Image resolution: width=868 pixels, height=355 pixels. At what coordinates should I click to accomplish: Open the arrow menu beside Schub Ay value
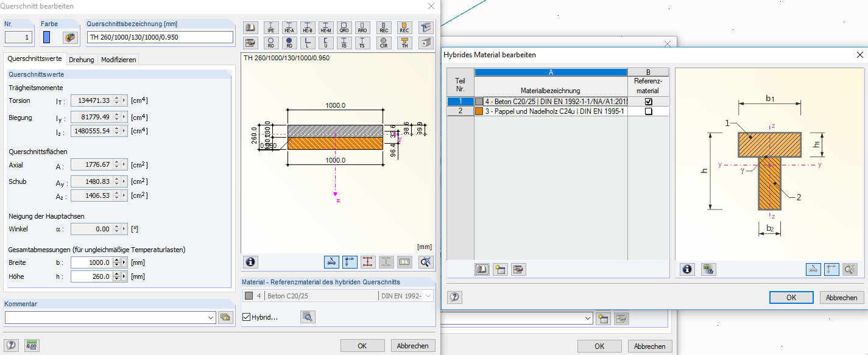point(124,181)
